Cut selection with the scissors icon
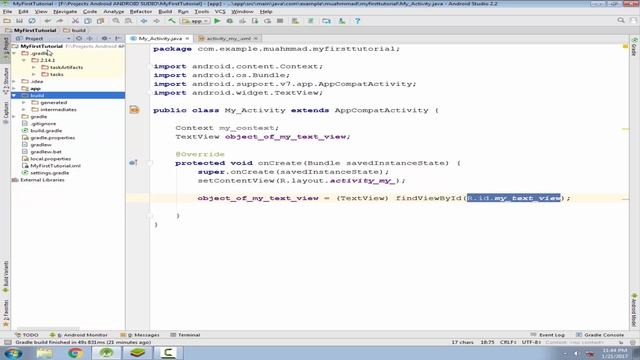 [x=75, y=21]
